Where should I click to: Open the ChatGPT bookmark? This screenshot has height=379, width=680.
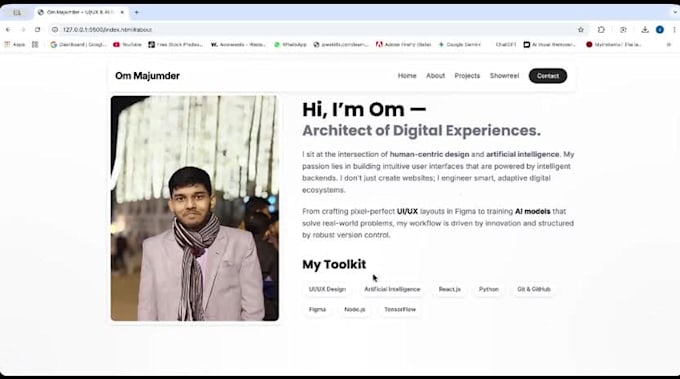tap(505, 44)
